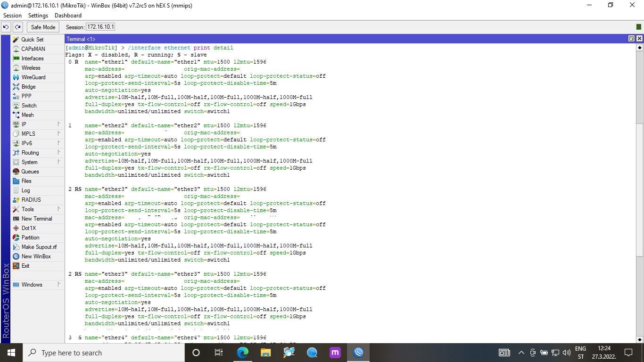This screenshot has height=362, width=644.
Task: Open the notification center icon
Action: [x=628, y=353]
